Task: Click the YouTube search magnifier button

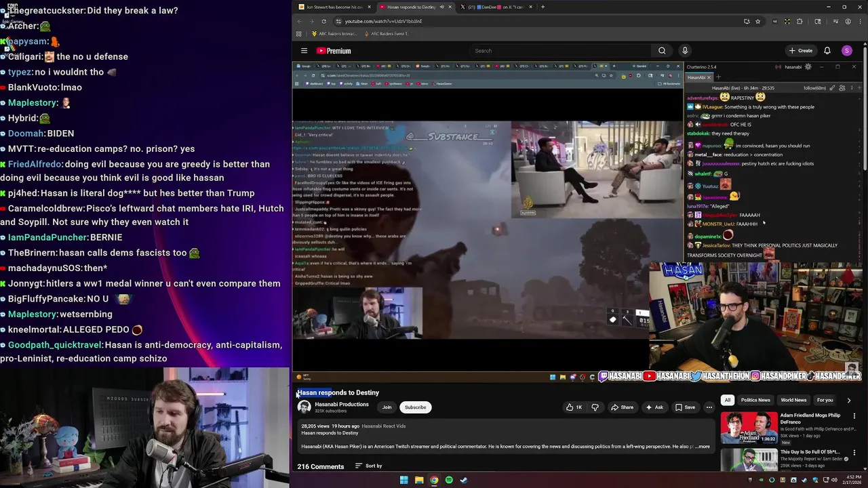Action: click(x=662, y=51)
